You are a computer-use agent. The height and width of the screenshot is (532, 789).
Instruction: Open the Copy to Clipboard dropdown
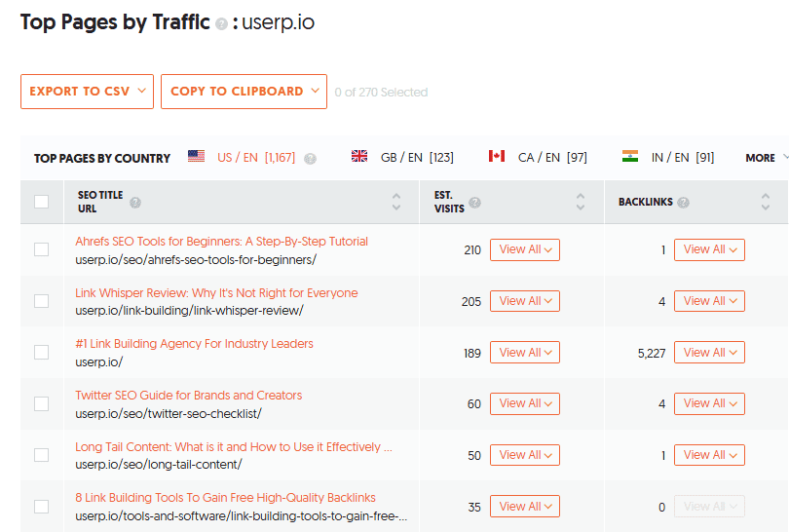point(244,92)
